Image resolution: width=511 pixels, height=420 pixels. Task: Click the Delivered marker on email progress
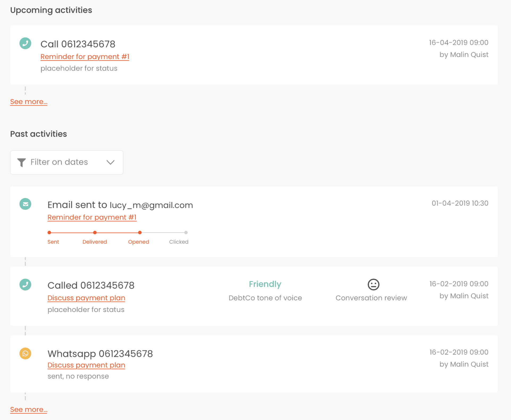coord(95,233)
